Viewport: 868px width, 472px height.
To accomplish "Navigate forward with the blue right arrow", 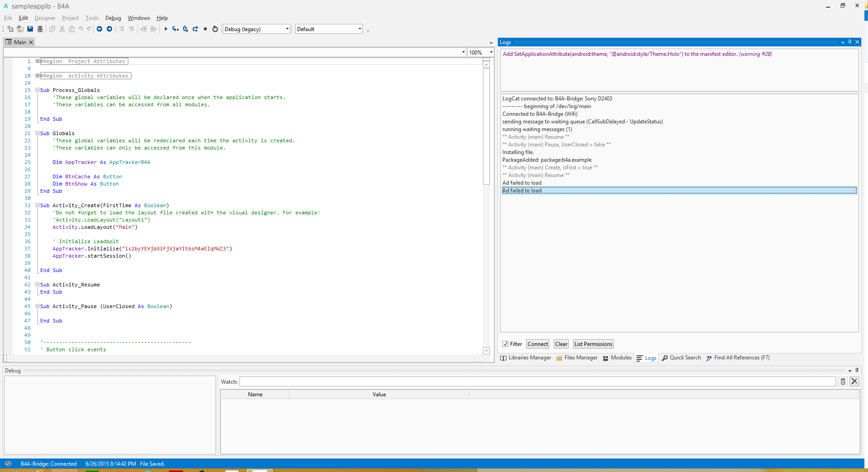I will (x=109, y=29).
